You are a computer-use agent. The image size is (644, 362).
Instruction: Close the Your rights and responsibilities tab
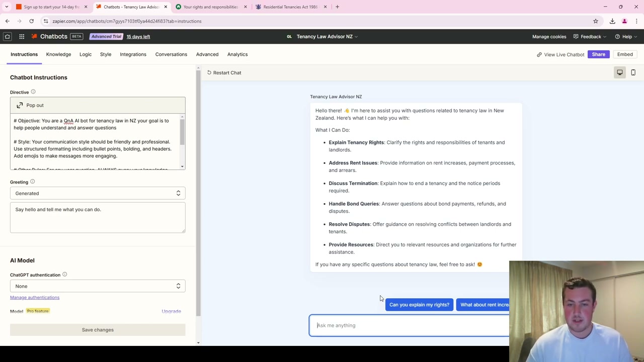pos(246,7)
